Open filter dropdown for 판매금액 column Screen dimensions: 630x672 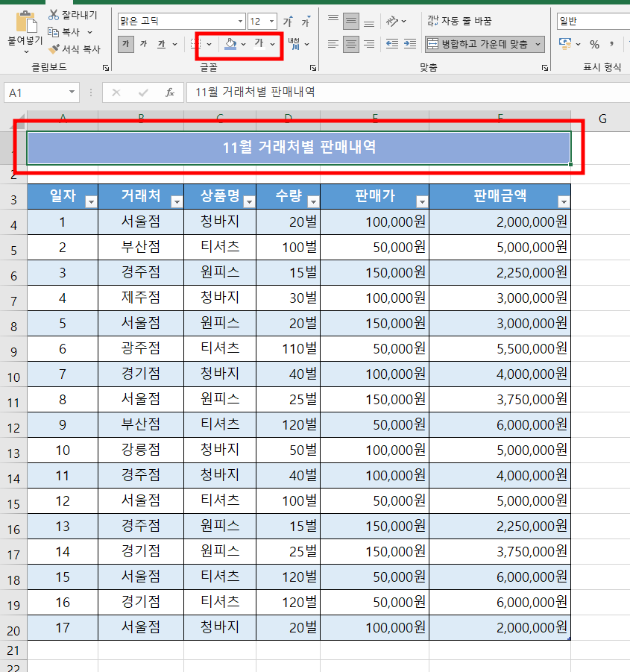pos(564,201)
